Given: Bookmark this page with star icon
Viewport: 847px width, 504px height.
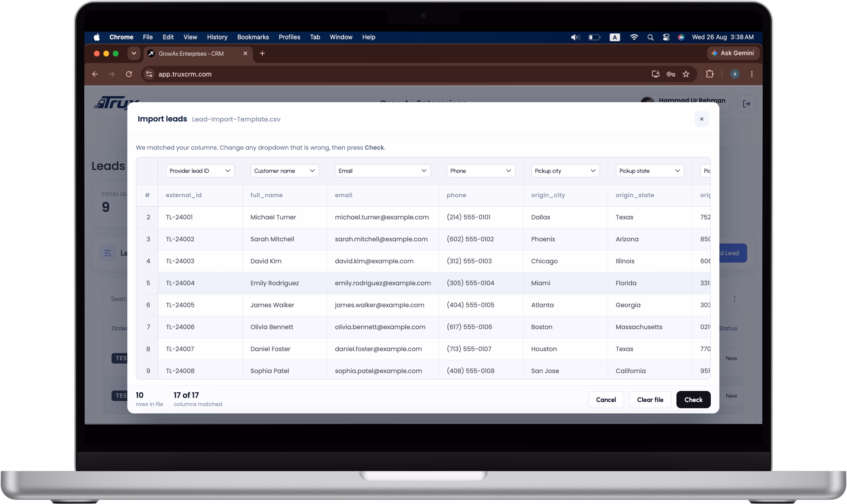Looking at the screenshot, I should 686,74.
